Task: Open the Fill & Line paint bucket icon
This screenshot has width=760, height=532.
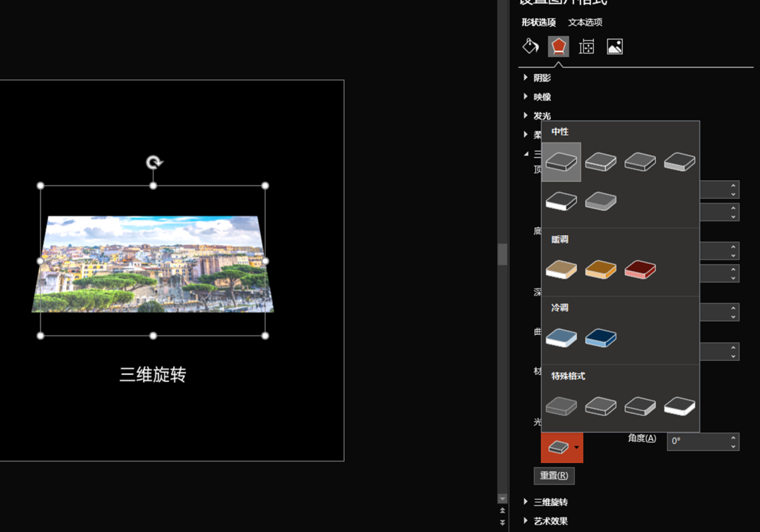Action: point(531,46)
